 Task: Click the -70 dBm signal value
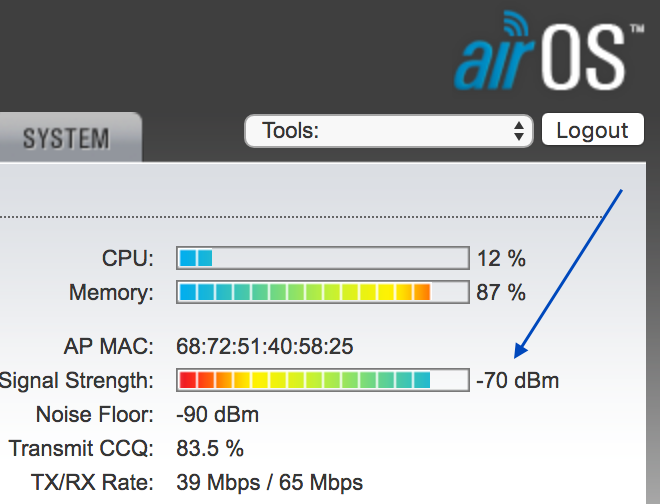(517, 380)
